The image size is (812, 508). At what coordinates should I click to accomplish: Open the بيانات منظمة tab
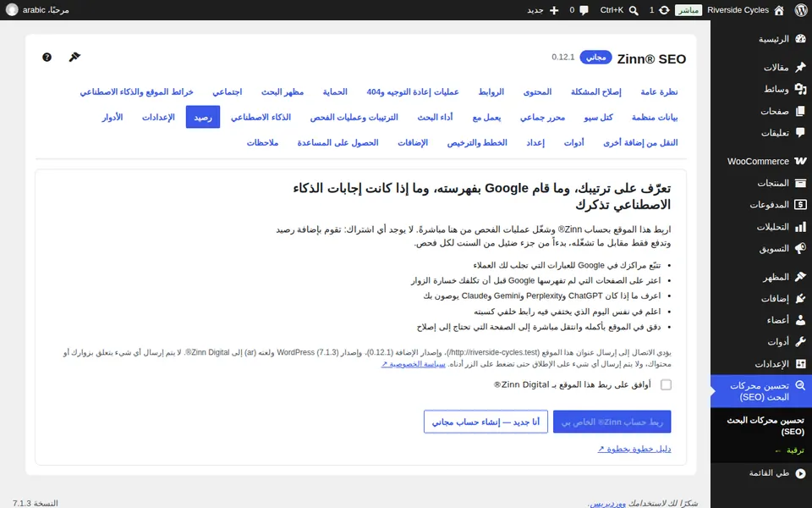[655, 117]
